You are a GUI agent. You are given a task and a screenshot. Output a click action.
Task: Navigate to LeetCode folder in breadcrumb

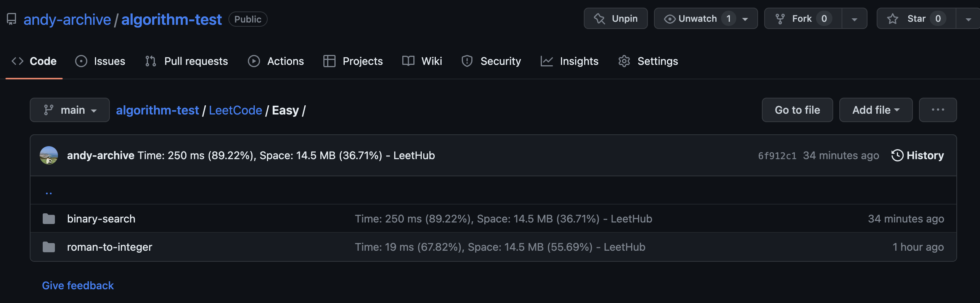coord(235,110)
